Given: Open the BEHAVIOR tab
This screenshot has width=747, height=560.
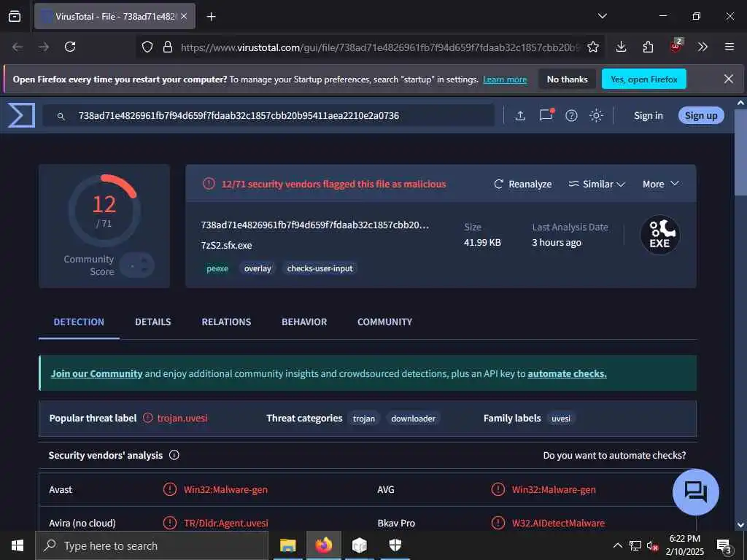Looking at the screenshot, I should click(x=304, y=322).
